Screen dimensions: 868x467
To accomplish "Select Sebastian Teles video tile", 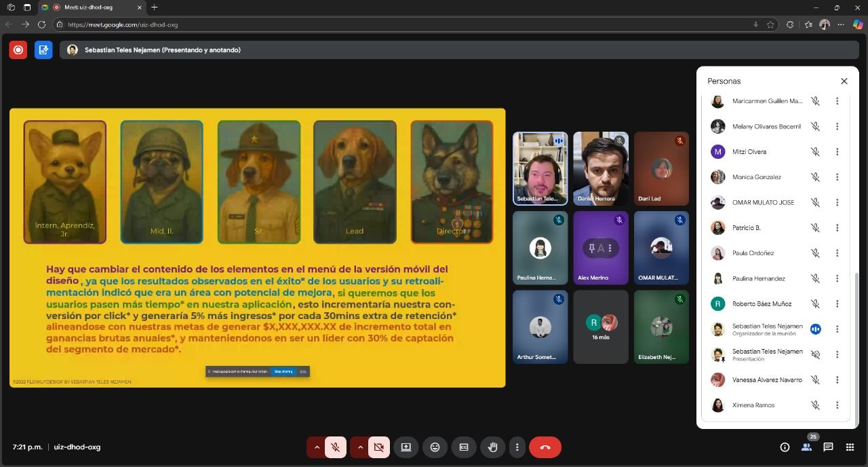I will tap(540, 168).
